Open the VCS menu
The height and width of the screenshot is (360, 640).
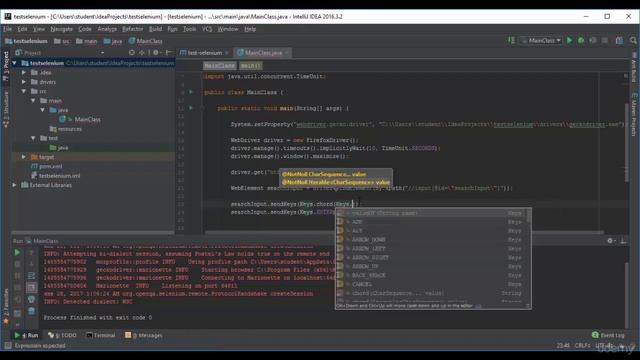click(x=207, y=29)
